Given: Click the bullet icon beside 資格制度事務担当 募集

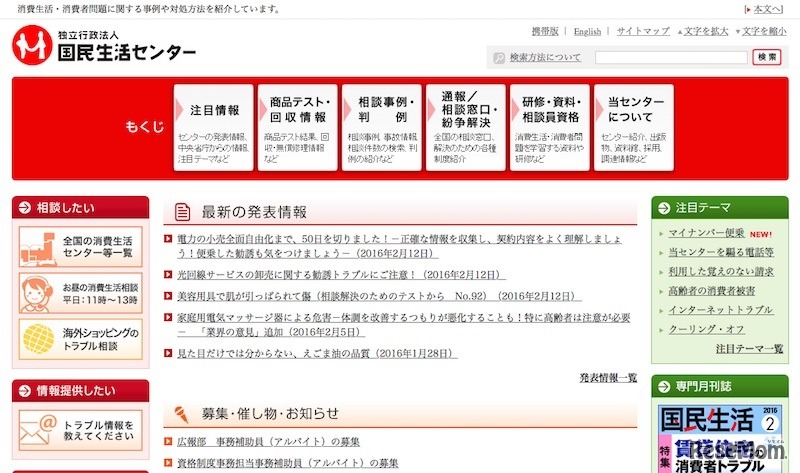Looking at the screenshot, I should (168, 463).
